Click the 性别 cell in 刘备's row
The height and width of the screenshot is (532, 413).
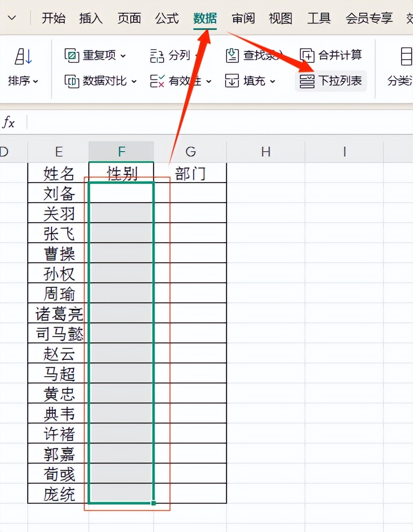[x=121, y=193]
